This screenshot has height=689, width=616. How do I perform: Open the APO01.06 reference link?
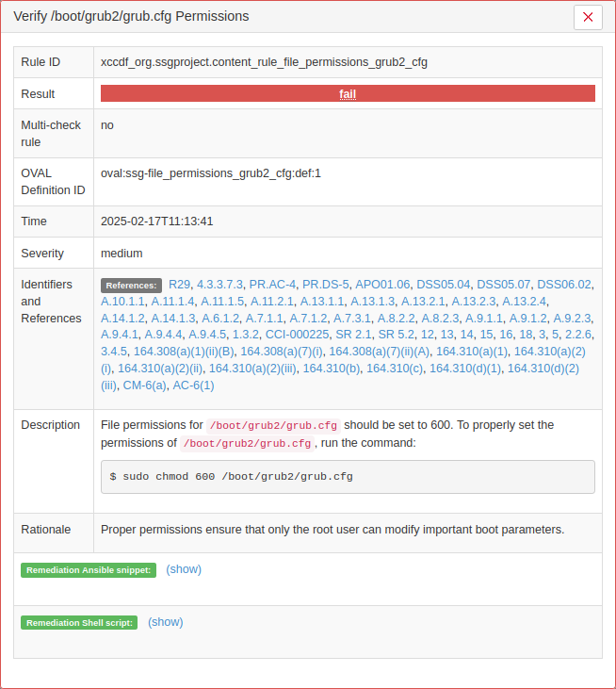(382, 284)
